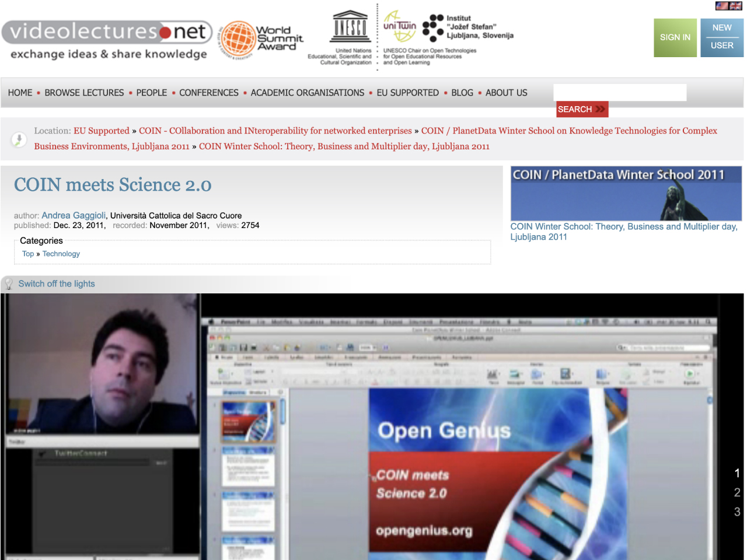Jump to video part 1

tap(737, 473)
